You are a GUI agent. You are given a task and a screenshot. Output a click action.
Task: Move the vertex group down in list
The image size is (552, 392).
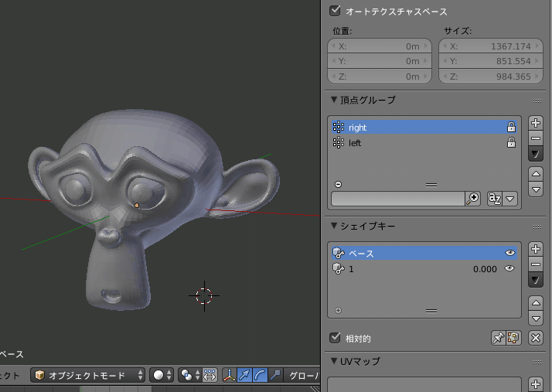[x=536, y=189]
